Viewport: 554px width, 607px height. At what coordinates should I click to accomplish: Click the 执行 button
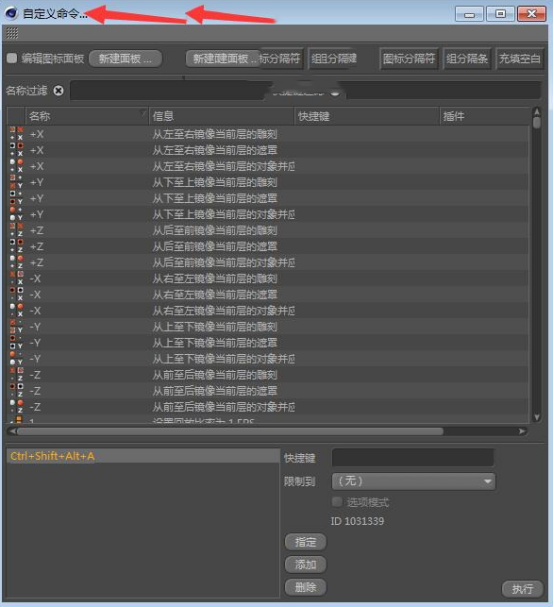pyautogui.click(x=522, y=589)
